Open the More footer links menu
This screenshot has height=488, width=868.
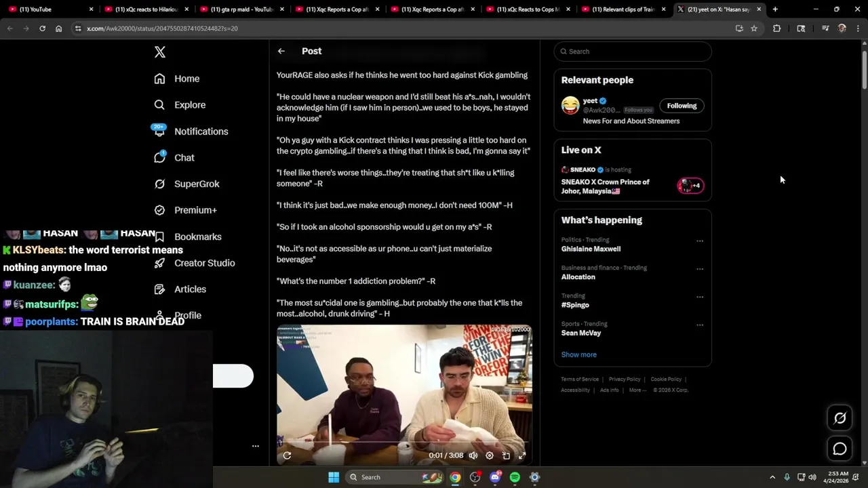coord(637,390)
